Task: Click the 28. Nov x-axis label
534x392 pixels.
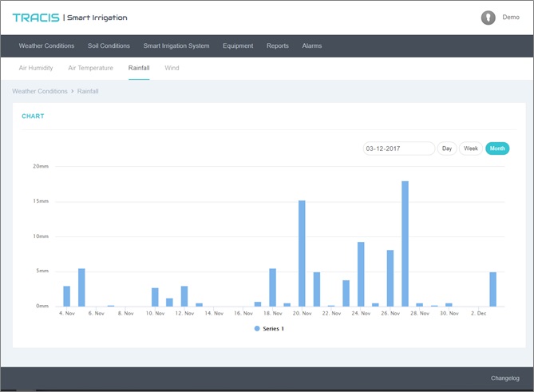Action: pyautogui.click(x=420, y=313)
